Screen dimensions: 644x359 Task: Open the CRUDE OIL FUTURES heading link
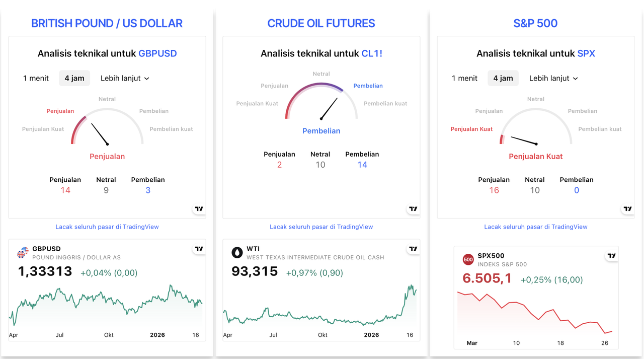pyautogui.click(x=321, y=23)
